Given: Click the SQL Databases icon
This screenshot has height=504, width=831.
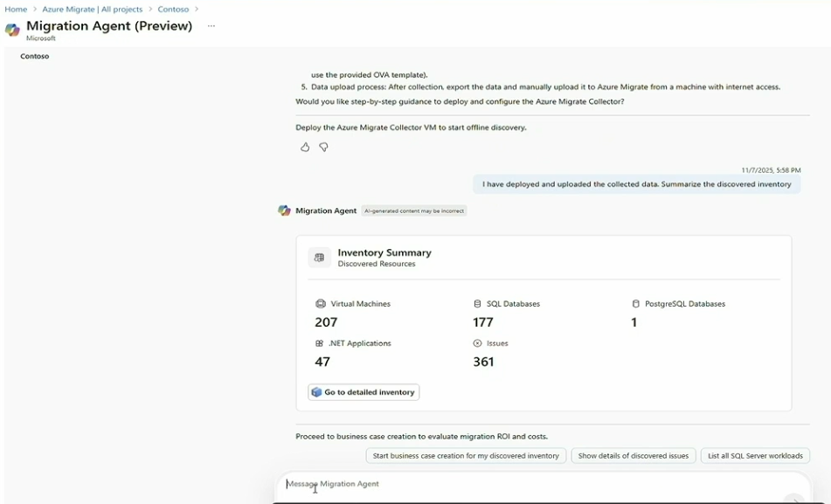Looking at the screenshot, I should pyautogui.click(x=477, y=304).
